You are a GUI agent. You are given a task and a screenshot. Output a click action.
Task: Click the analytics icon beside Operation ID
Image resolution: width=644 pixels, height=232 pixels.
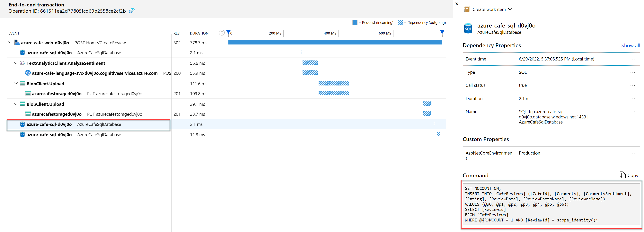(x=131, y=11)
